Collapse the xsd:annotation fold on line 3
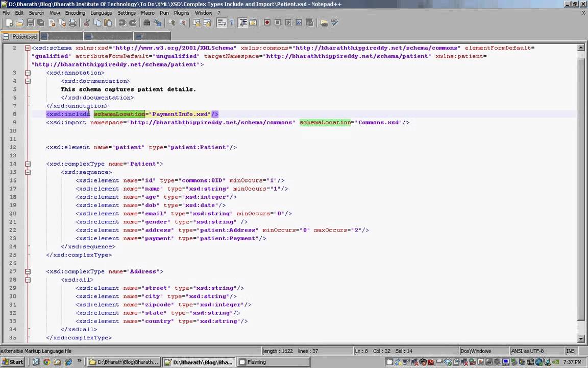The image size is (588, 368). pos(28,73)
